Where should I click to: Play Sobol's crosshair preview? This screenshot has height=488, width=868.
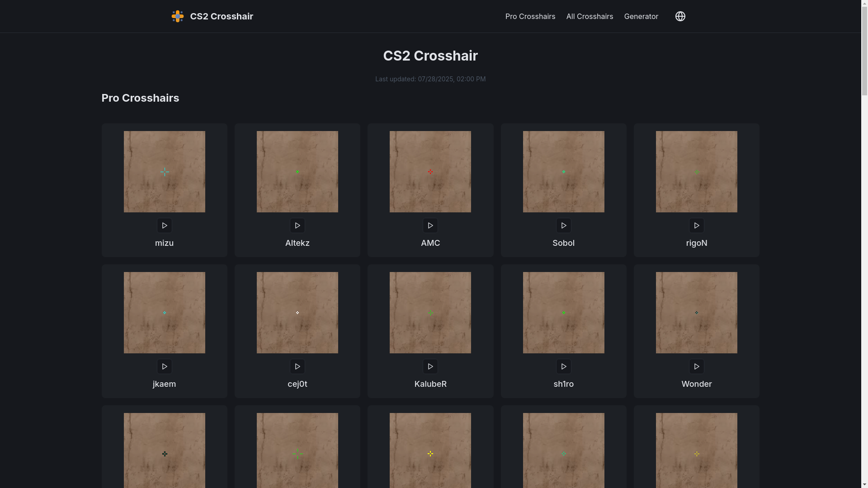[x=564, y=225]
